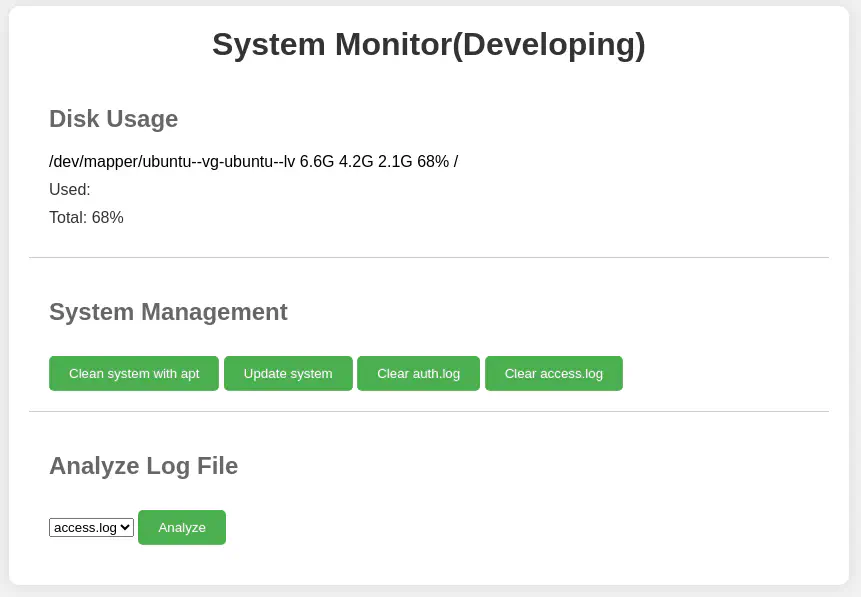Click the System Management heading
The image size is (861, 597).
tap(168, 312)
